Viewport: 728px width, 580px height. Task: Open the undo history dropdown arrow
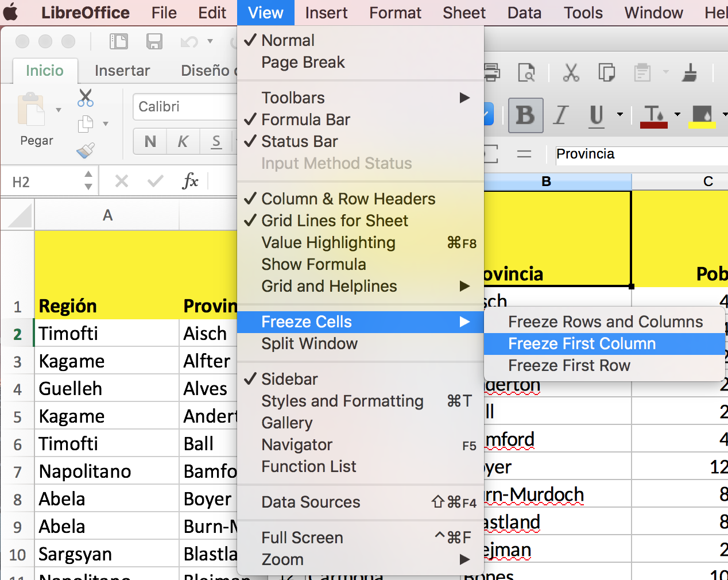tap(210, 41)
